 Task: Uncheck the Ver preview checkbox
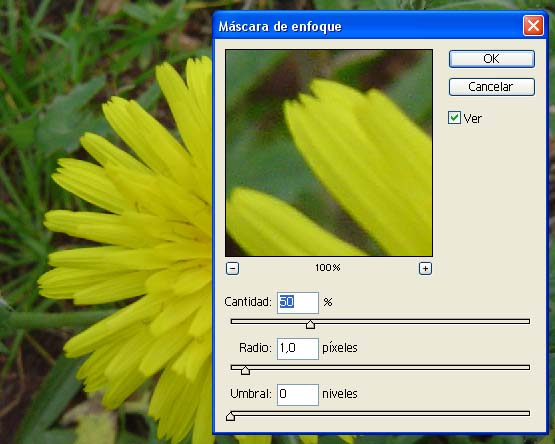pyautogui.click(x=454, y=118)
